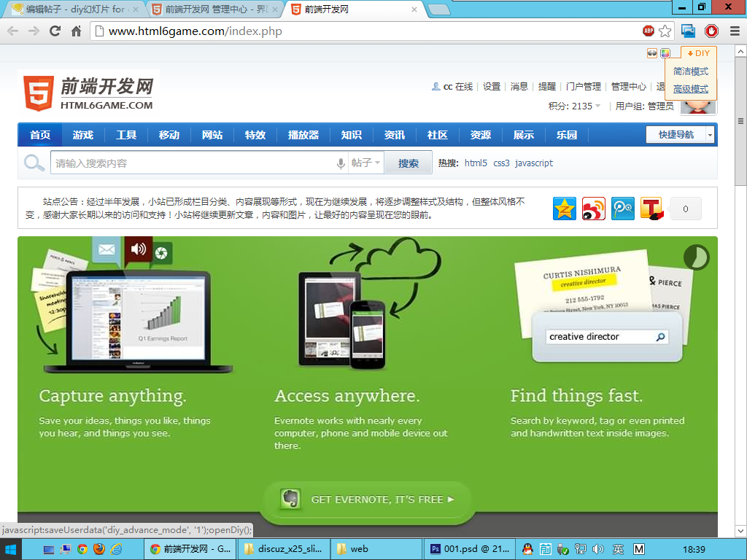Expand the 快捷导航 dropdown
The height and width of the screenshot is (560, 747).
[710, 135]
